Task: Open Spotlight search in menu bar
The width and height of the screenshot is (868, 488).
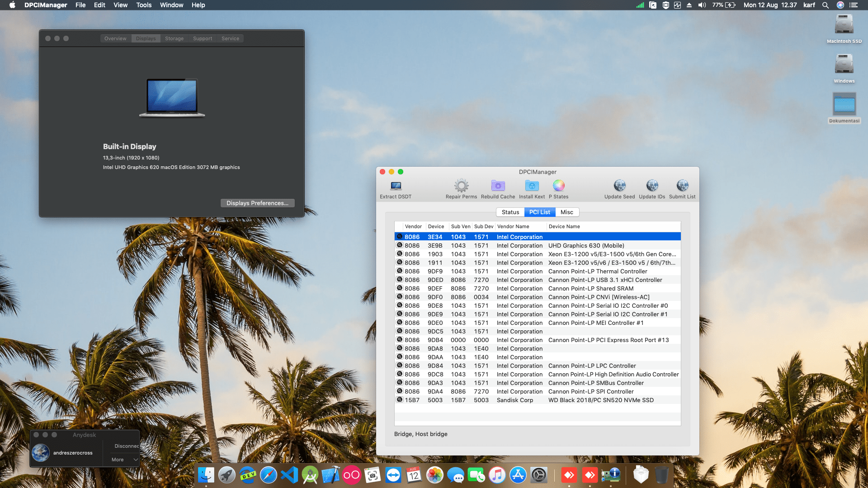Action: pos(826,5)
